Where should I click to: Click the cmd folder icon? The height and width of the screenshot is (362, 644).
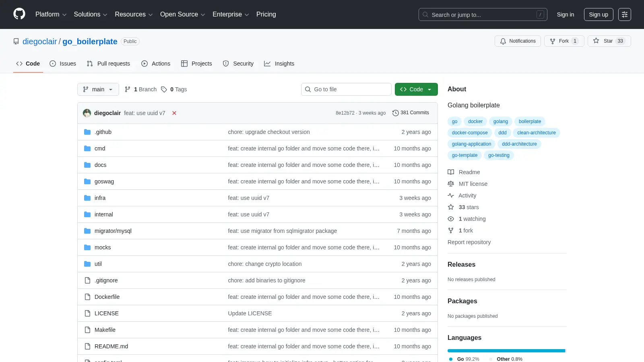point(87,148)
